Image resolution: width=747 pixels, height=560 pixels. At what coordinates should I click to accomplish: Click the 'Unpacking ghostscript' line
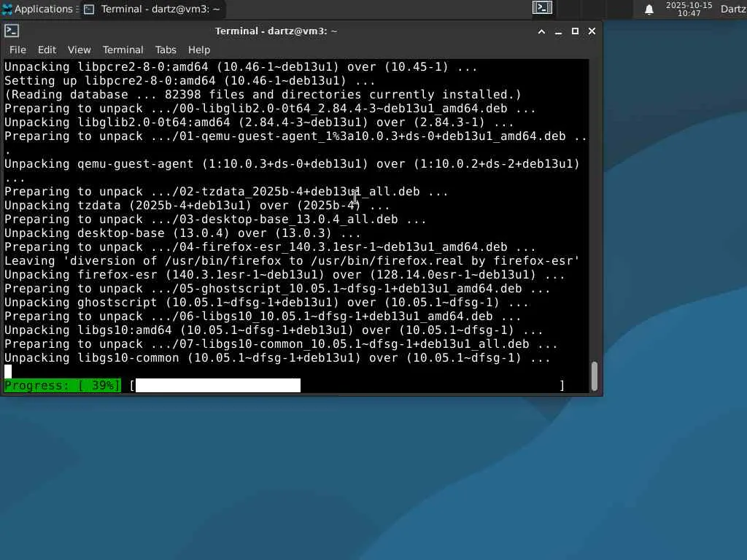(266, 303)
